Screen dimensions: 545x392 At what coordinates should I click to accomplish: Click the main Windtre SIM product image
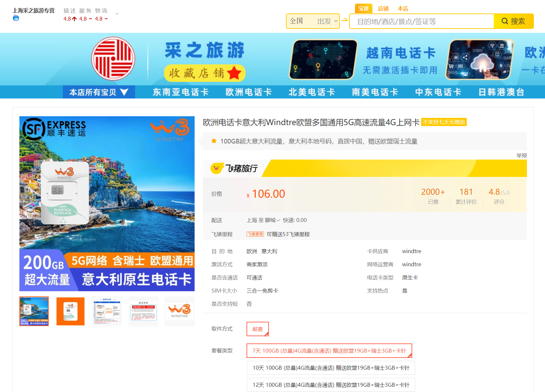(x=107, y=204)
